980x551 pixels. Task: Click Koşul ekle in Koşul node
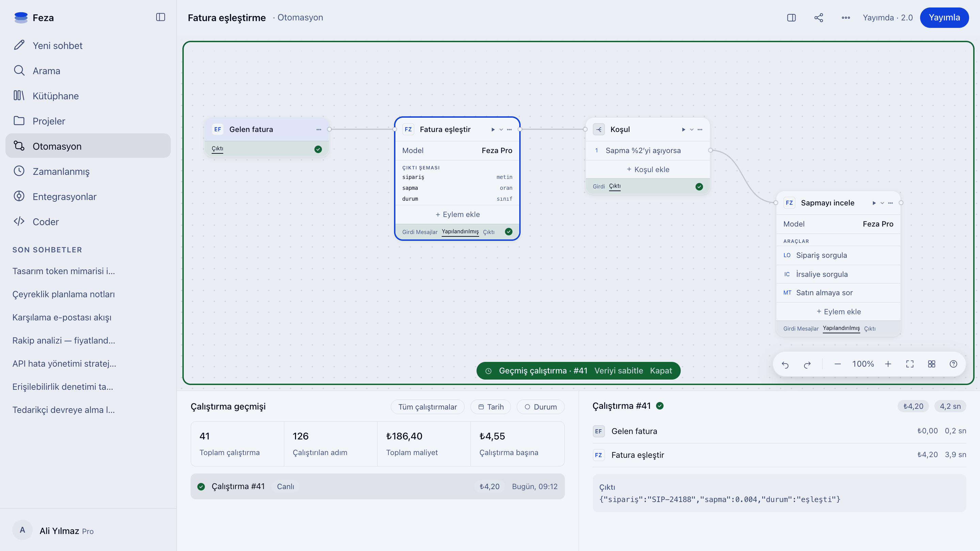point(648,170)
